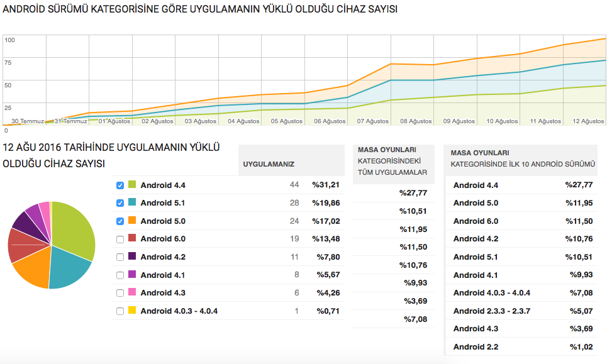The image size is (612, 364).
Task: Click the 50 y-axis label on chart
Action: 8,85
